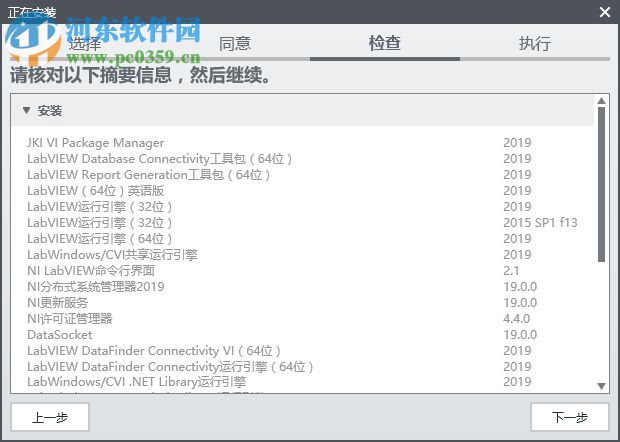620x442 pixels.
Task: Select JKI VI Package Manager row
Action: [302, 143]
